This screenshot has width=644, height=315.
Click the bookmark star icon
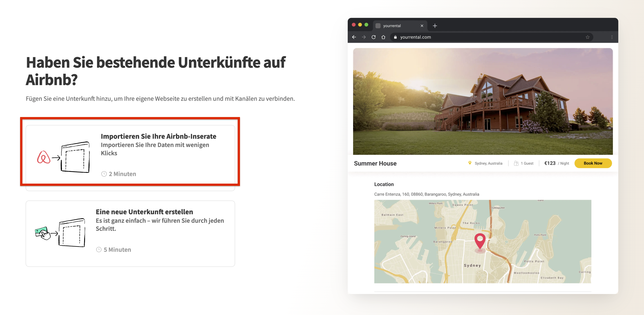tap(587, 37)
